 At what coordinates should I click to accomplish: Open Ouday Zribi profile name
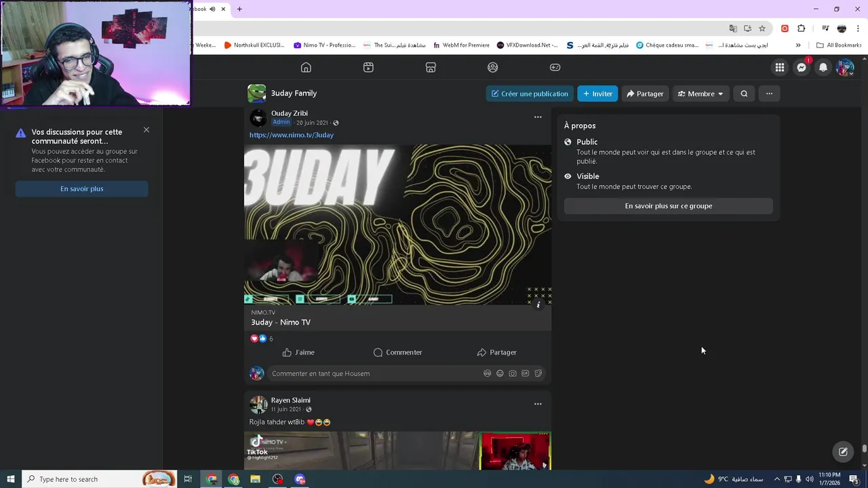(290, 113)
